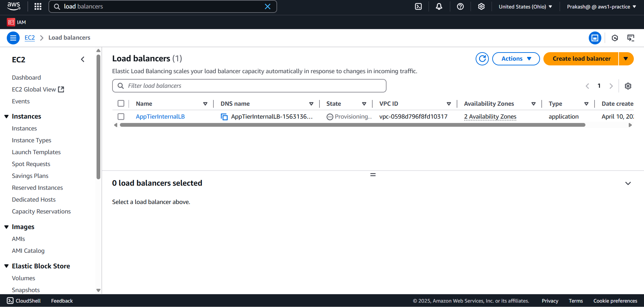Click the details panel resize handle
The height and width of the screenshot is (307, 644).
(373, 175)
